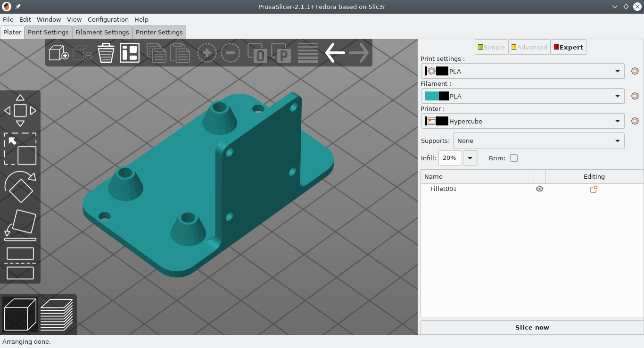Screen dimensions: 644x348
Task: Undo with the left arrow icon
Action: [x=335, y=53]
